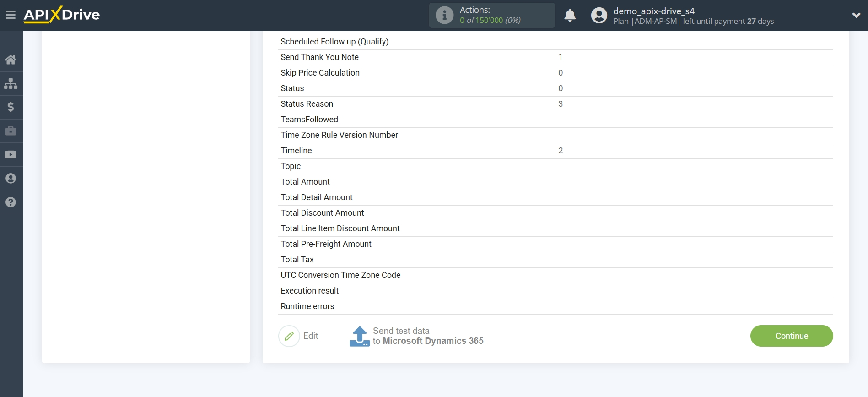Click the upload test data icon
Image resolution: width=868 pixels, height=397 pixels.
coord(360,336)
